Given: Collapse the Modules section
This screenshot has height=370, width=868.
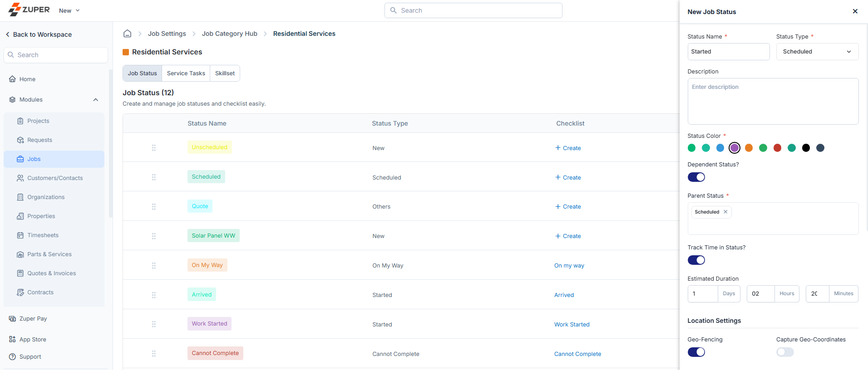Looking at the screenshot, I should 96,100.
